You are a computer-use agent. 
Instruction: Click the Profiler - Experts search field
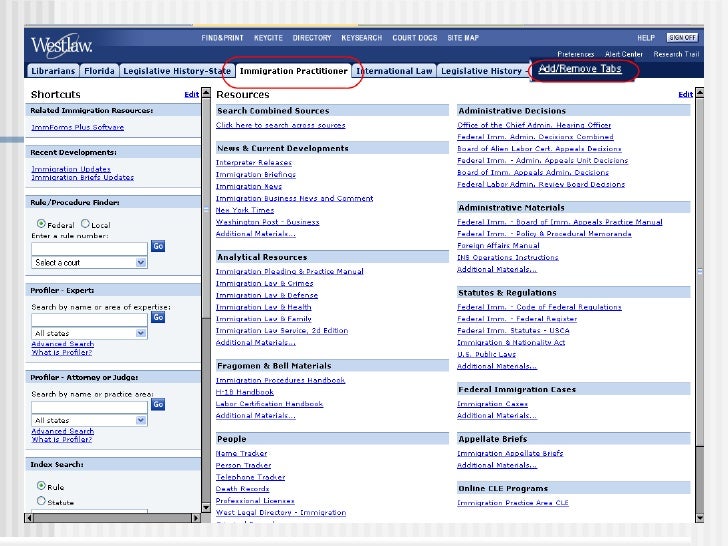click(89, 319)
